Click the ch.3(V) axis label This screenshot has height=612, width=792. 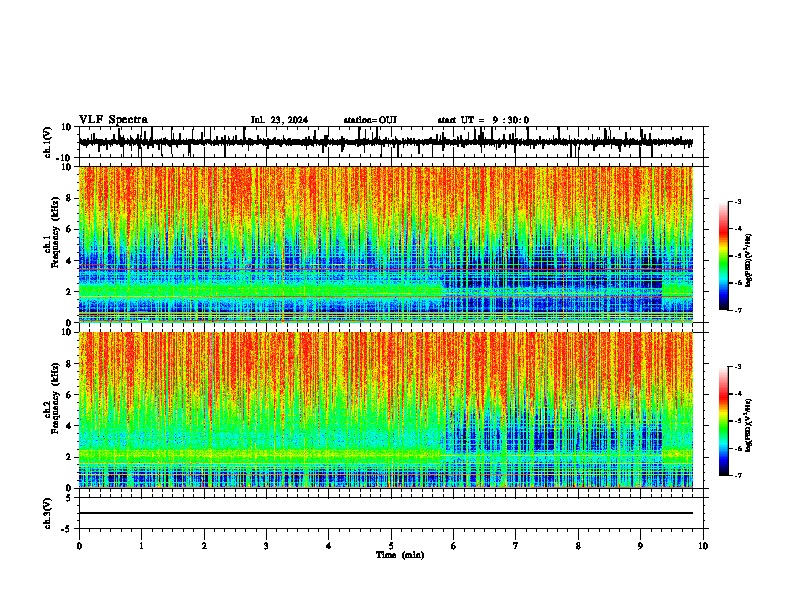click(x=48, y=513)
